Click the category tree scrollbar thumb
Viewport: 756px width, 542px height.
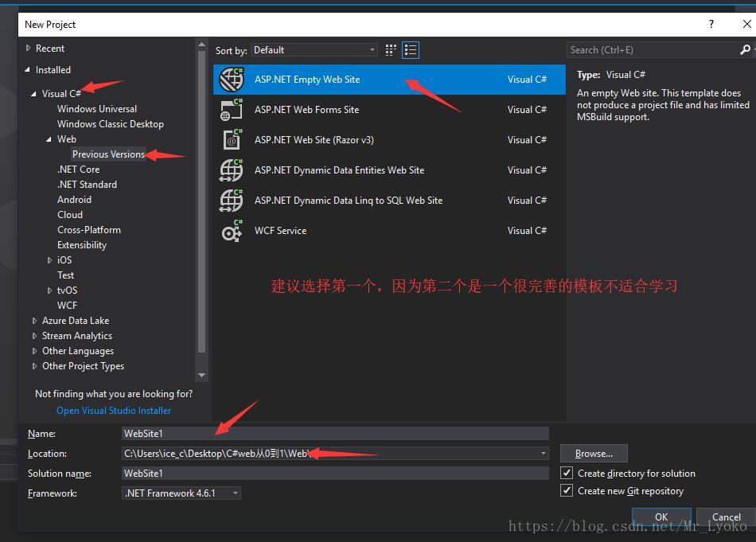202,201
